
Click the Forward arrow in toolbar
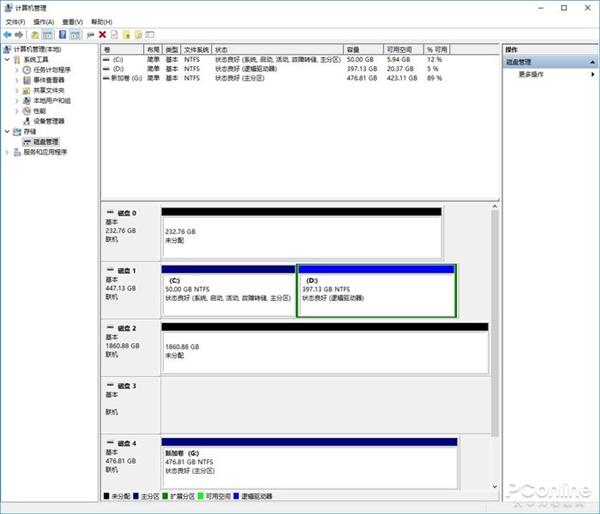19,34
